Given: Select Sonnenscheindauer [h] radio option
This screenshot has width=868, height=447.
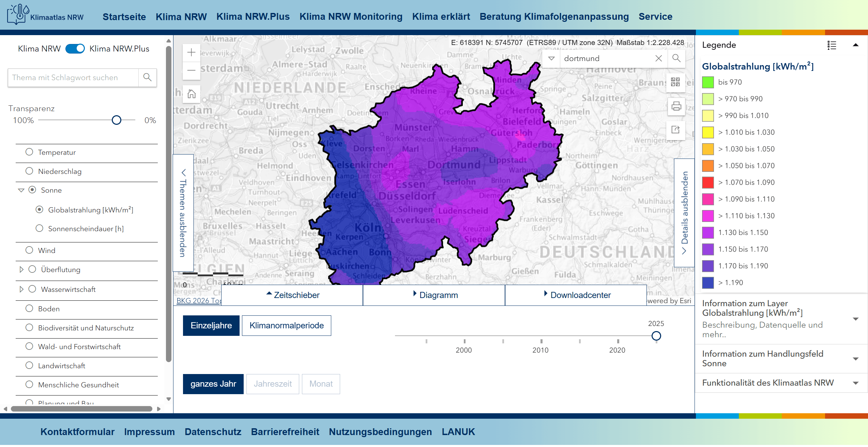Looking at the screenshot, I should tap(40, 228).
